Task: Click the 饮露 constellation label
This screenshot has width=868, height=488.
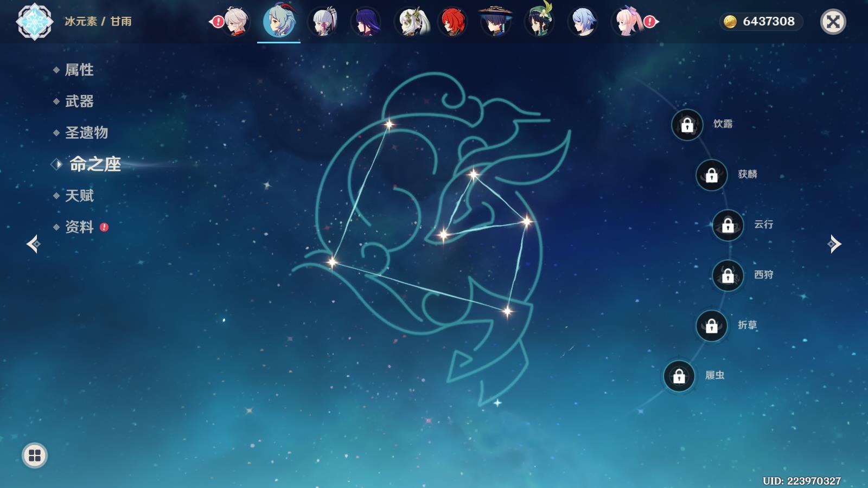Action: point(723,124)
